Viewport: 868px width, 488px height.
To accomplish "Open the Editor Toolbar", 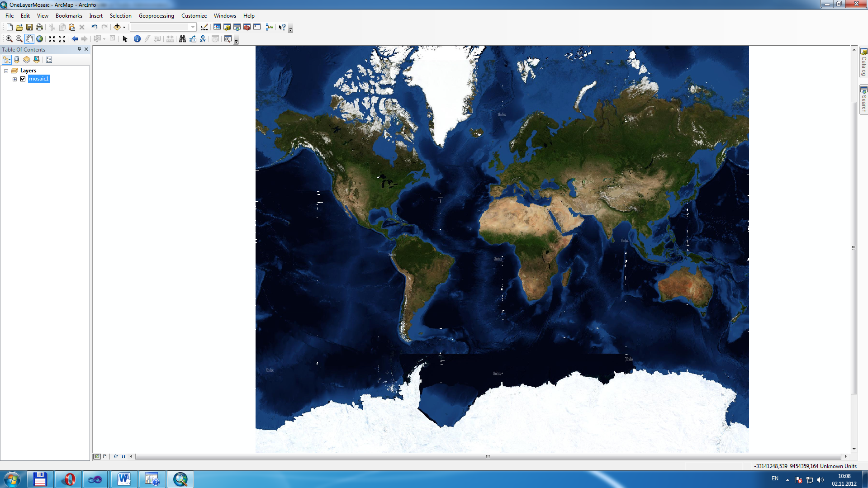I will [204, 27].
